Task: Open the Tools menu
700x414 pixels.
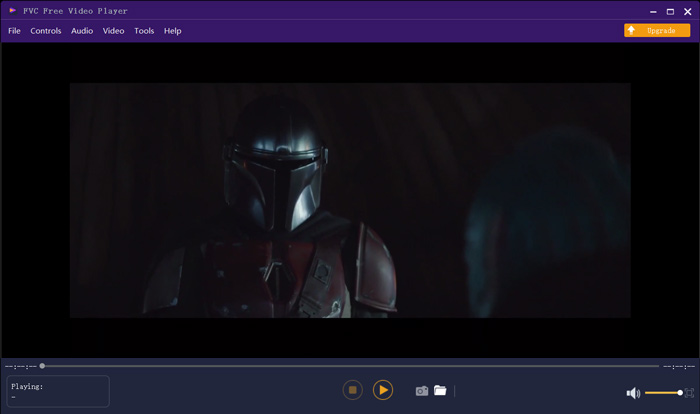Action: 144,31
